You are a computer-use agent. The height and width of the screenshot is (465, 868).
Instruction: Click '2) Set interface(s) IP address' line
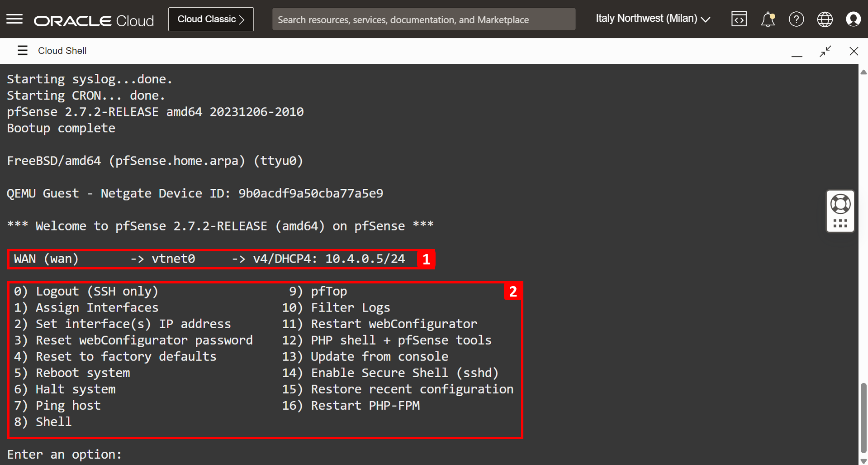click(122, 324)
